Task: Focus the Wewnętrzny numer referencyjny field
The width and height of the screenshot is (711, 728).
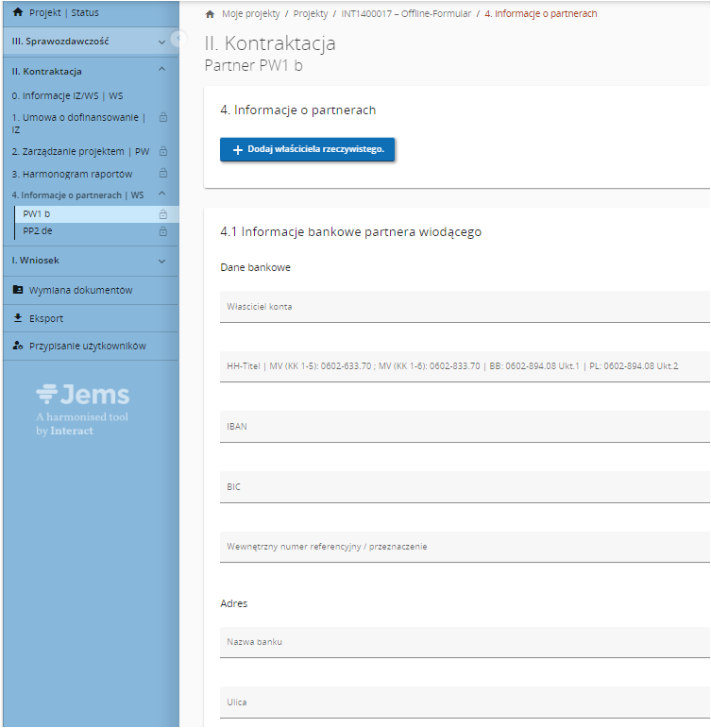Action: point(465,547)
